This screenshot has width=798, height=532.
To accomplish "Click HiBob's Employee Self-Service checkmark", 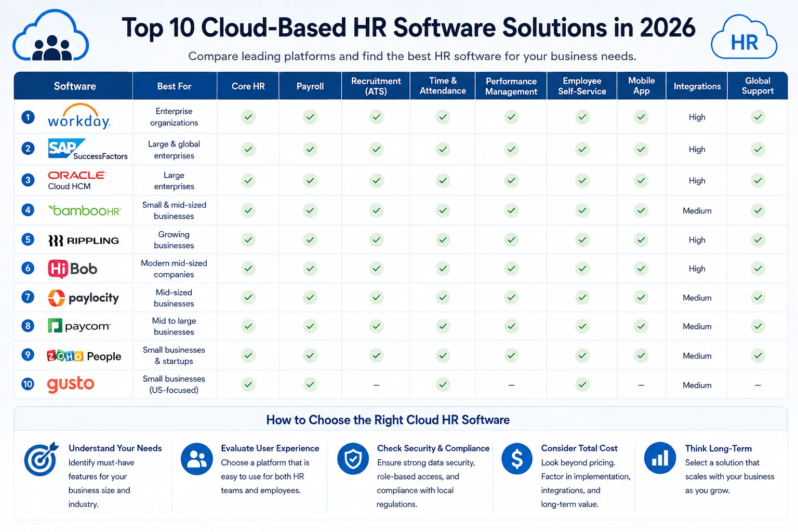I will click(582, 269).
